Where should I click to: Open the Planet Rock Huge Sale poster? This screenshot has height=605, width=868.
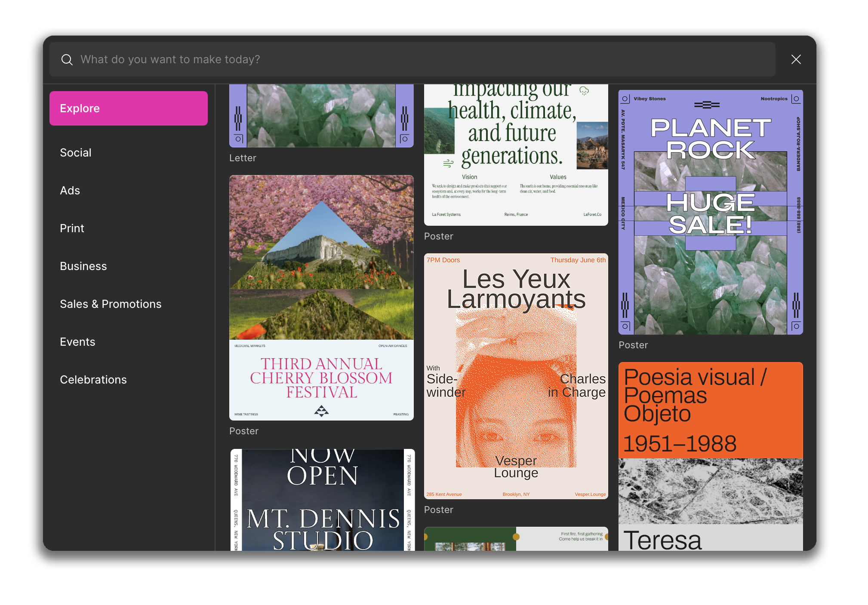pyautogui.click(x=710, y=212)
